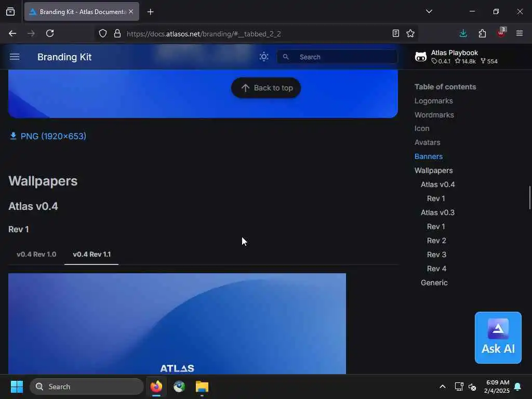This screenshot has height=399, width=532.
Task: Open the hamburger navigation menu of docs
Action: (14, 57)
